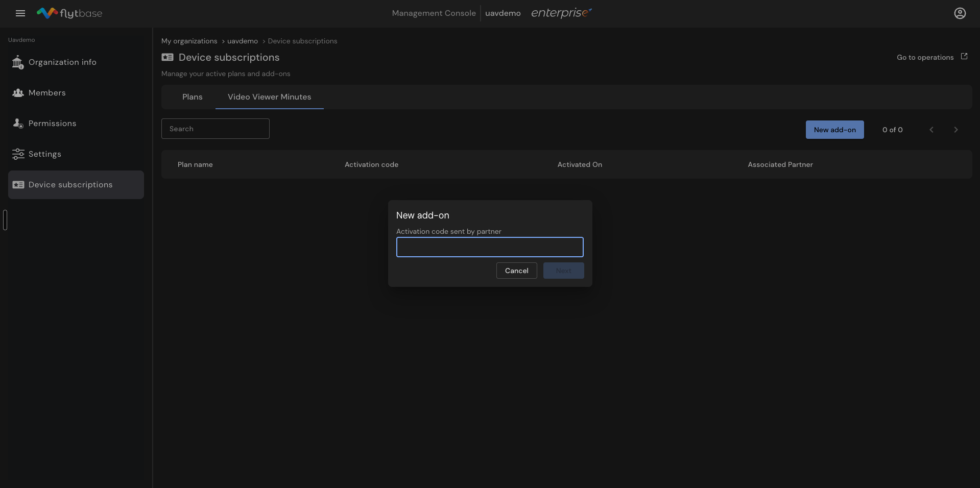Click the Members people icon
980x488 pixels.
[x=18, y=93]
